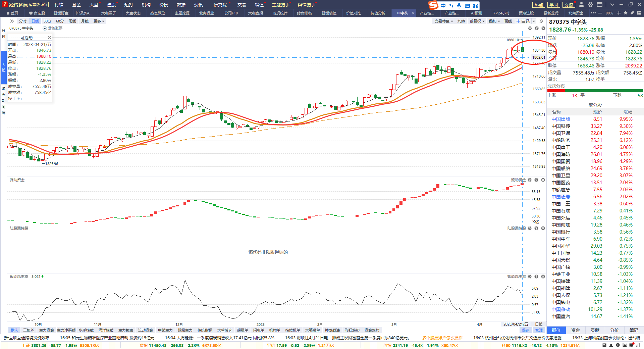Click the star favorites icon in tab bar
The width and height of the screenshot is (644, 349).
(626, 13)
